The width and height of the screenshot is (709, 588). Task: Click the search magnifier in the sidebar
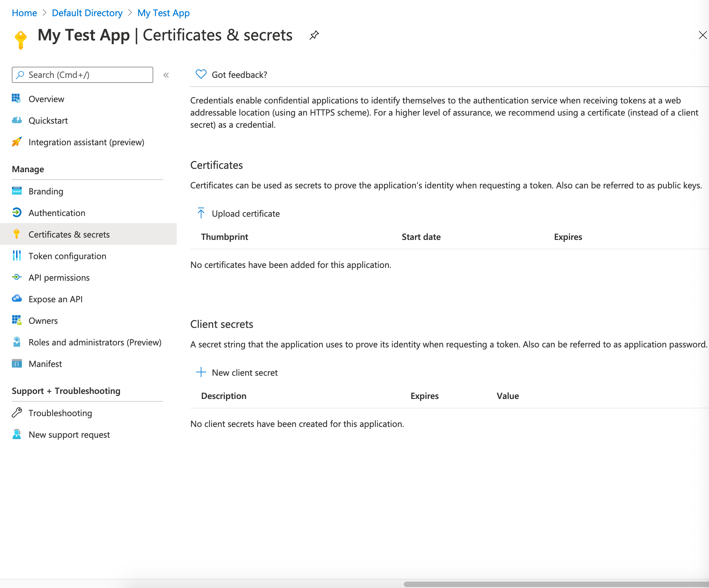(x=21, y=75)
